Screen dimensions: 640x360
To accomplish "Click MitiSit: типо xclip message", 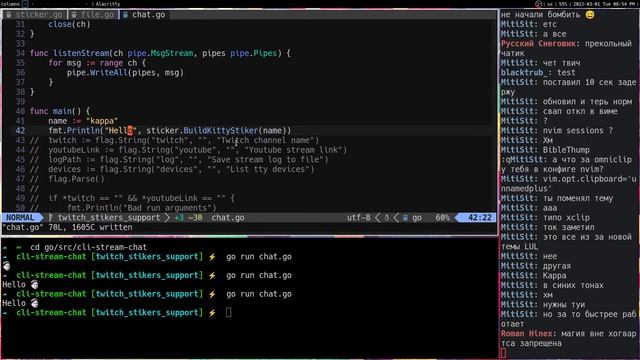I will pyautogui.click(x=545, y=218).
